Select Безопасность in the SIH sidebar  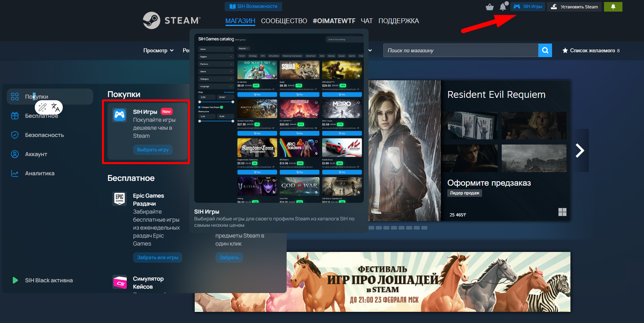click(50, 135)
